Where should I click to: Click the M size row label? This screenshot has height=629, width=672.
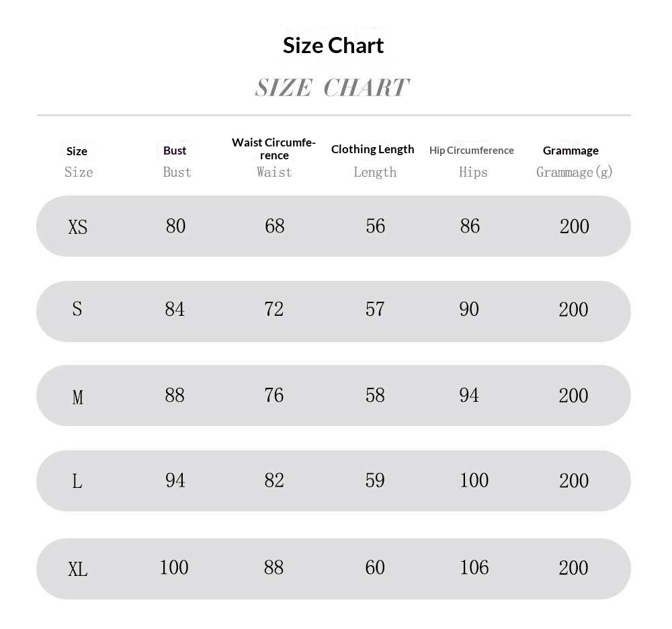77,396
